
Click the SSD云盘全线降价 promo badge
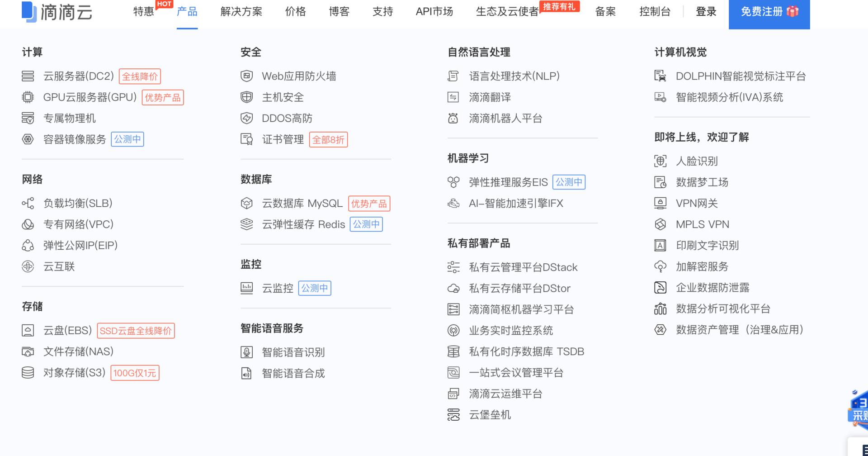tap(137, 331)
